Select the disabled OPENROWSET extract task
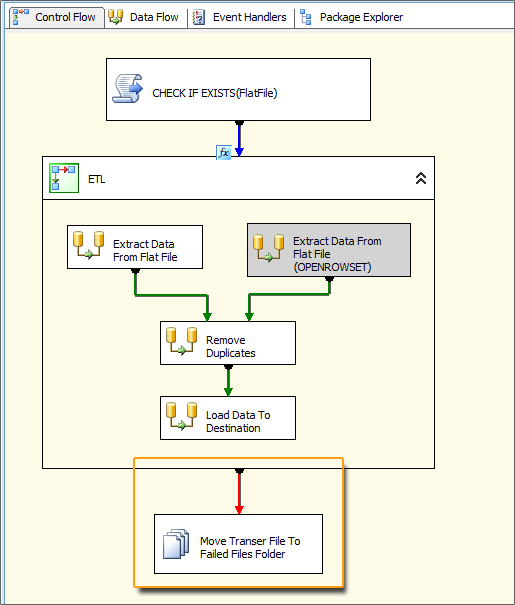This screenshot has width=515, height=605. tap(329, 250)
